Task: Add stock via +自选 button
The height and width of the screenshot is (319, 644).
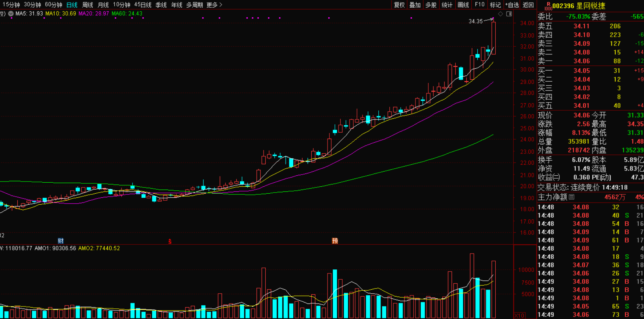Action: (x=512, y=5)
